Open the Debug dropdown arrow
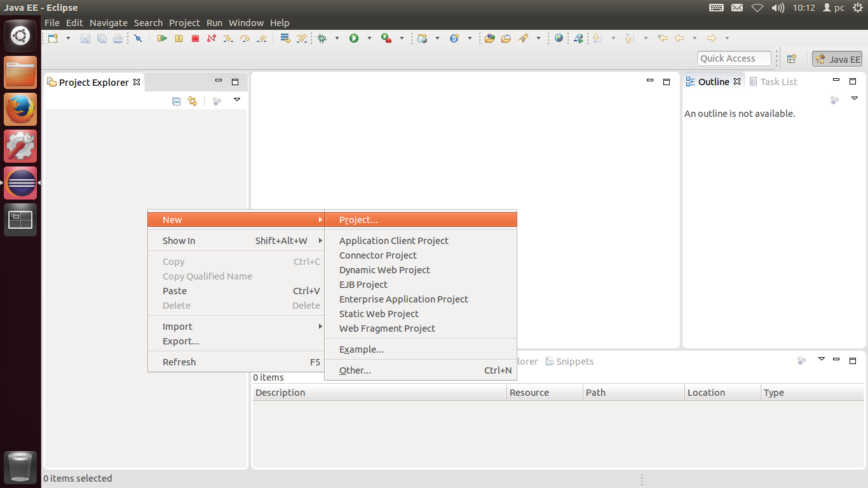Screen dimensions: 868x488 [337, 38]
